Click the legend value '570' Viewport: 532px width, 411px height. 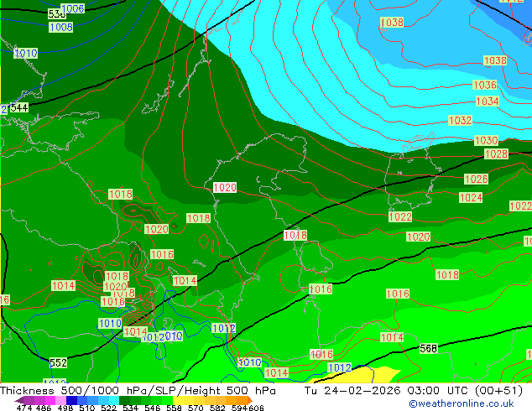pyautogui.click(x=196, y=408)
